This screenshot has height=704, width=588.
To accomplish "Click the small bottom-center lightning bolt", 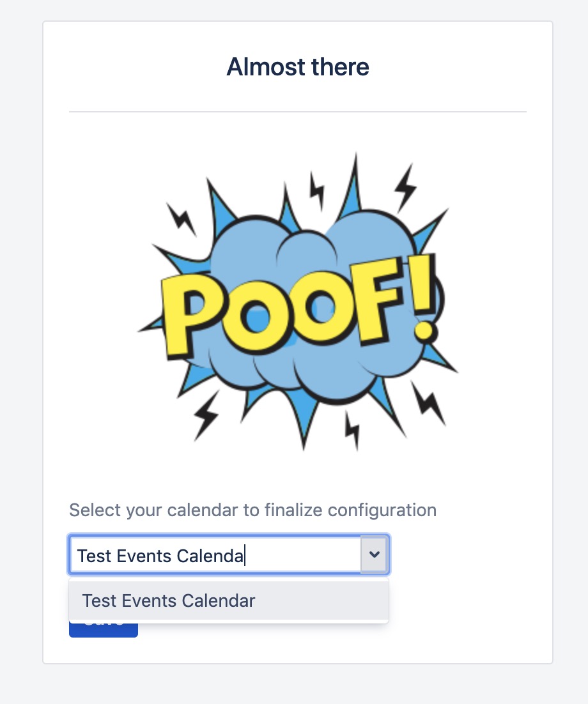I will click(352, 429).
